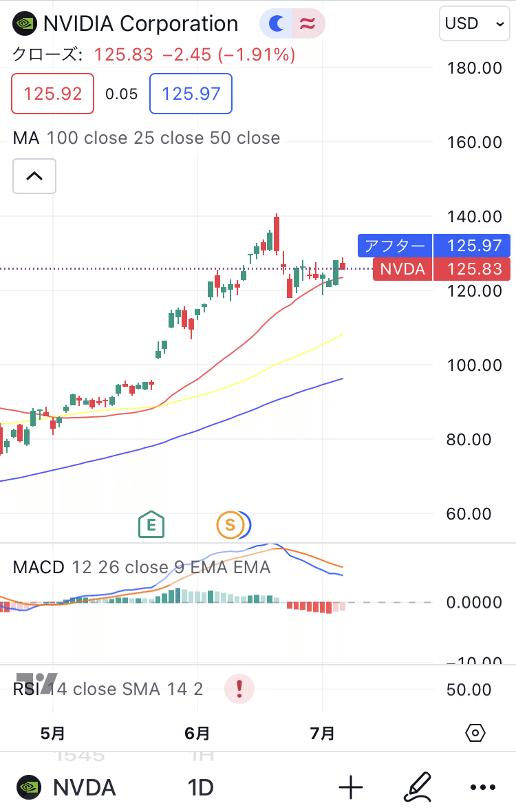The height and width of the screenshot is (812, 516).
Task: Tap the red 125.92 sell price button
Action: pyautogui.click(x=53, y=94)
